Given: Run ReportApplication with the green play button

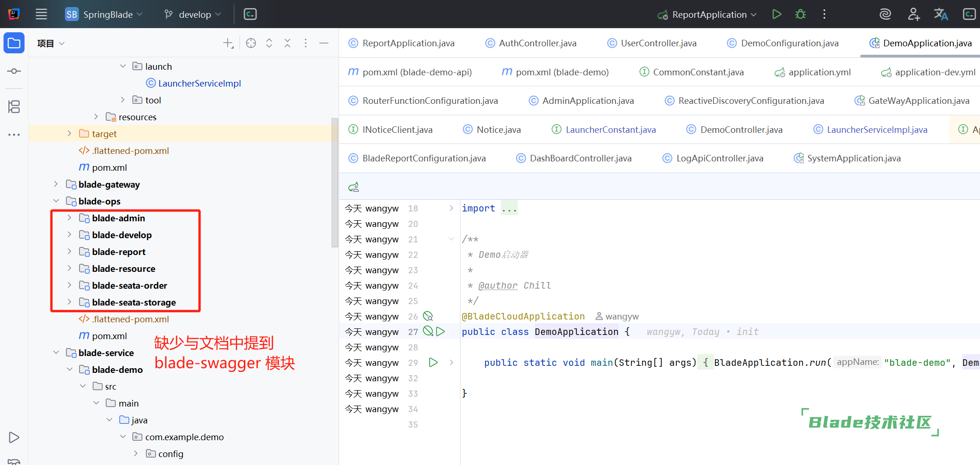Looking at the screenshot, I should click(777, 15).
